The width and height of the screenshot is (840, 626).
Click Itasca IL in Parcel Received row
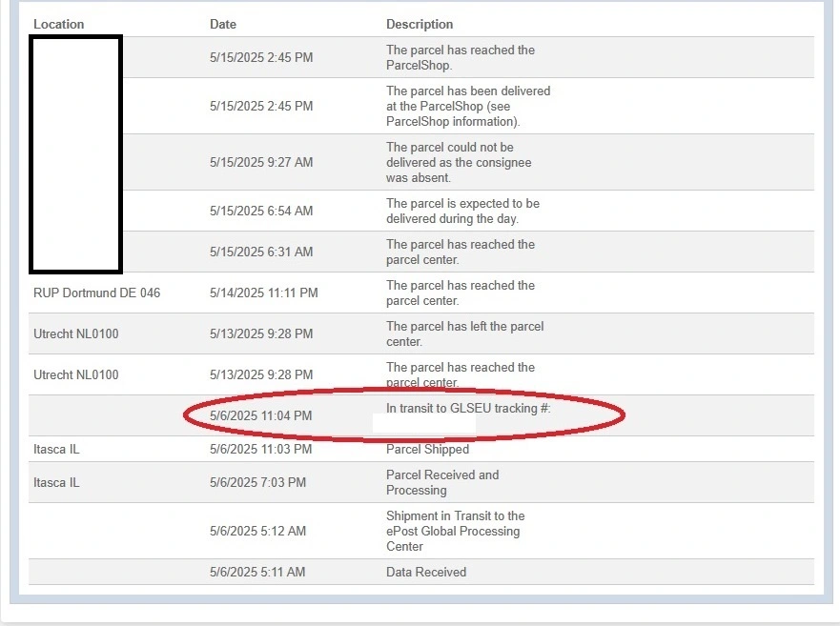click(x=56, y=482)
